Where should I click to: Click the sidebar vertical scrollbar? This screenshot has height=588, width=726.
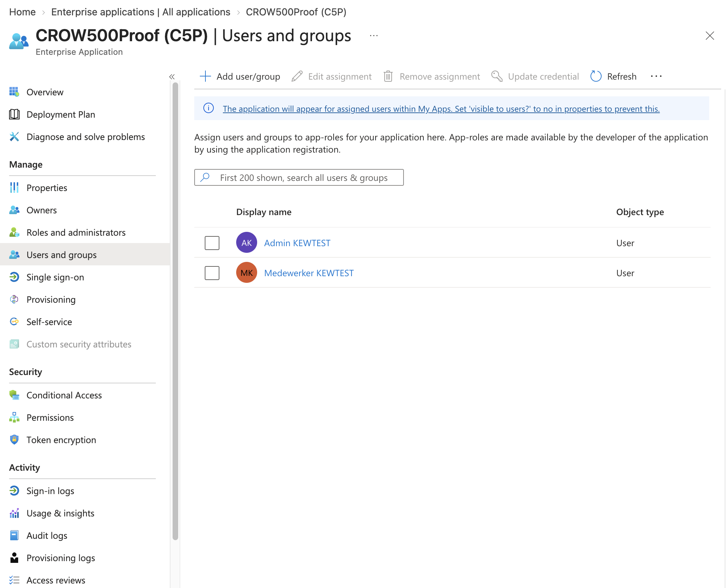pyautogui.click(x=175, y=311)
